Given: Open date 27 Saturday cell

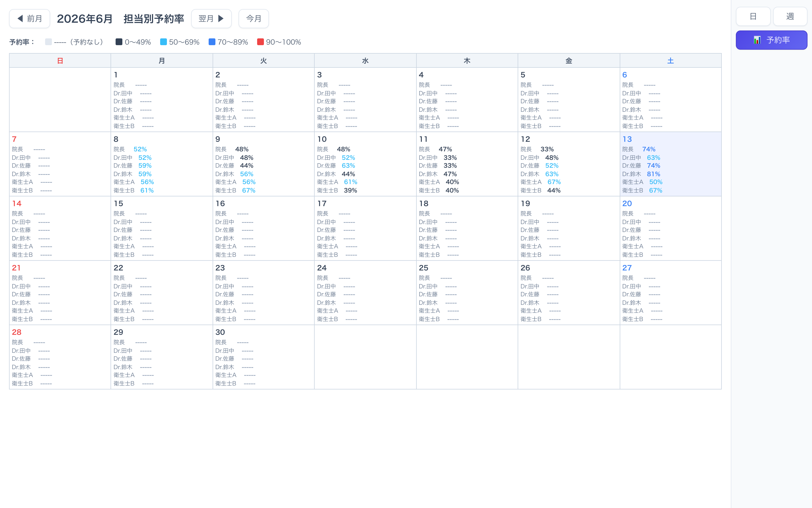Looking at the screenshot, I should click(670, 293).
